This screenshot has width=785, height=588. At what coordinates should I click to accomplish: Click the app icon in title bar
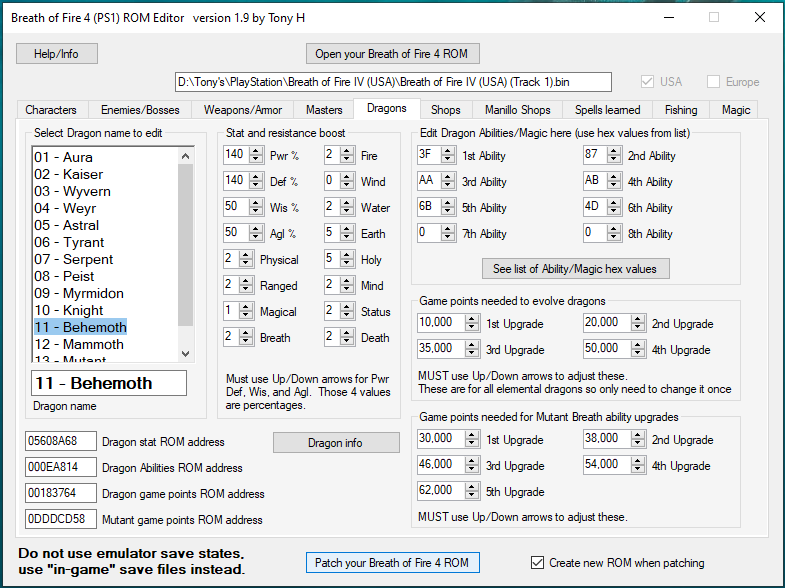[13, 17]
